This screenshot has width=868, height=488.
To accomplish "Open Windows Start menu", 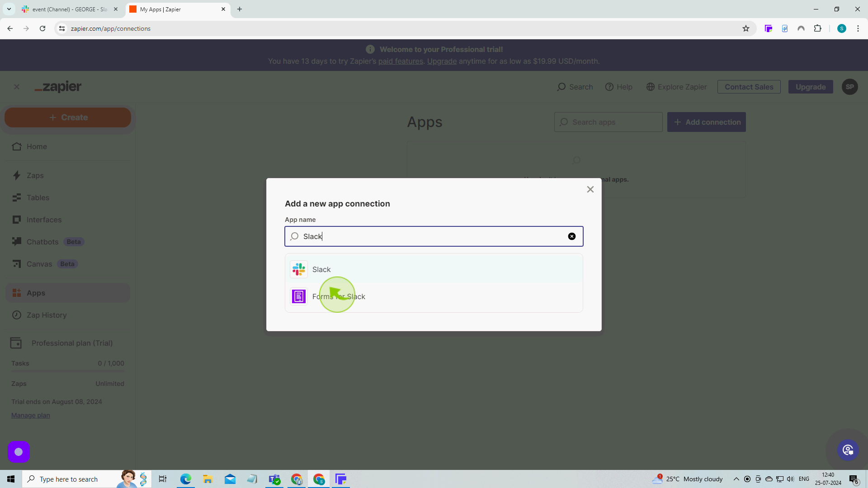I will pos(11,479).
